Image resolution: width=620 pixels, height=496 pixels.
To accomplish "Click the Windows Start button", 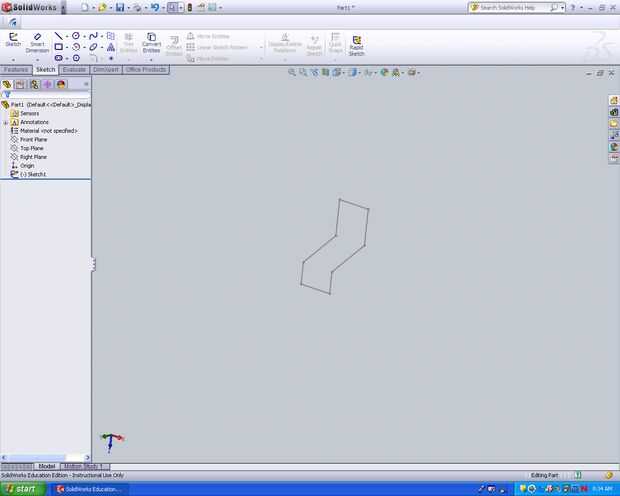I will (23, 489).
